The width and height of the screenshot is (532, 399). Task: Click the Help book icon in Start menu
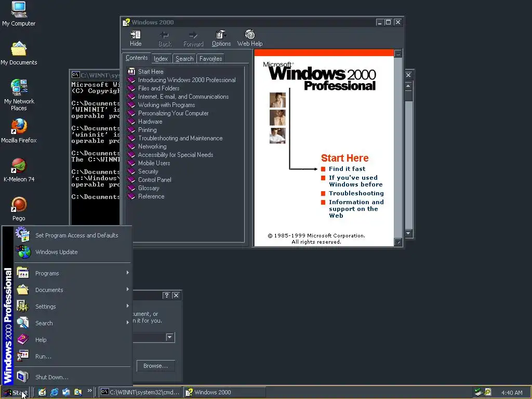click(x=23, y=339)
